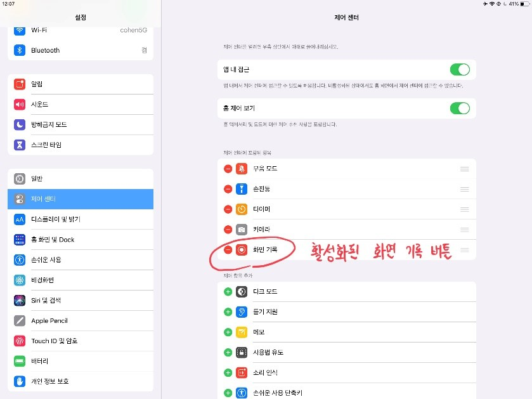Add 듣기 지원 with green plus button
Viewport: 532px width, 399px height.
point(228,312)
